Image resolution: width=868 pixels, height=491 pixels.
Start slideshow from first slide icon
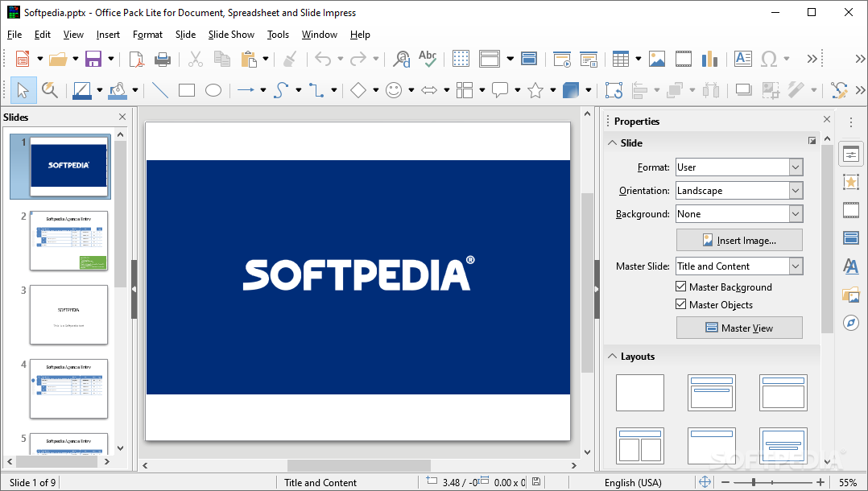[562, 59]
